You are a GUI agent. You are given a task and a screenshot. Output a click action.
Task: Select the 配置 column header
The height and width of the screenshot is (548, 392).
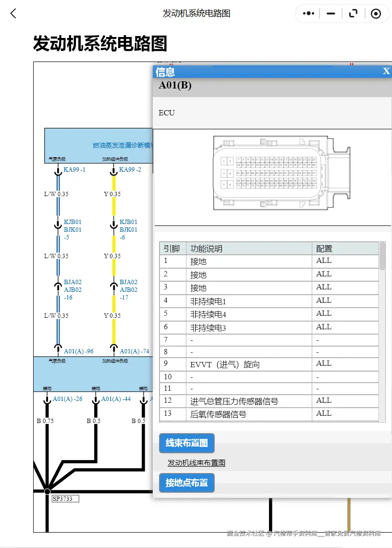[x=345, y=249]
